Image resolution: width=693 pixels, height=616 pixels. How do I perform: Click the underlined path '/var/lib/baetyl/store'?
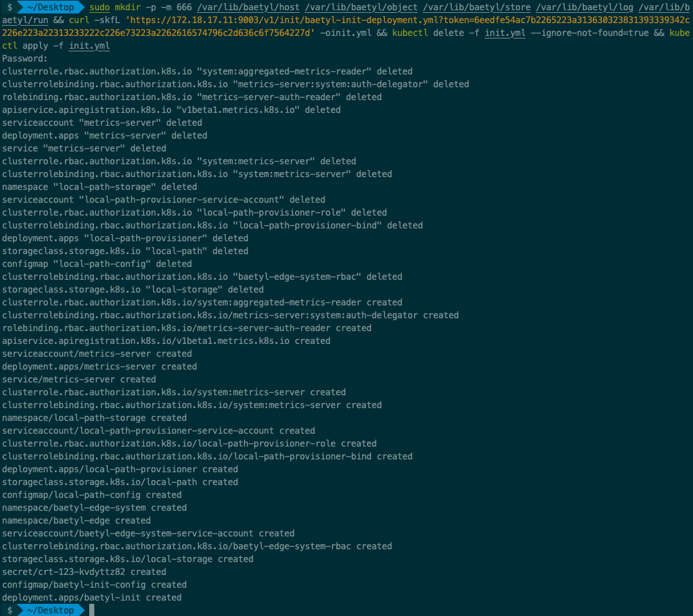[x=477, y=8]
